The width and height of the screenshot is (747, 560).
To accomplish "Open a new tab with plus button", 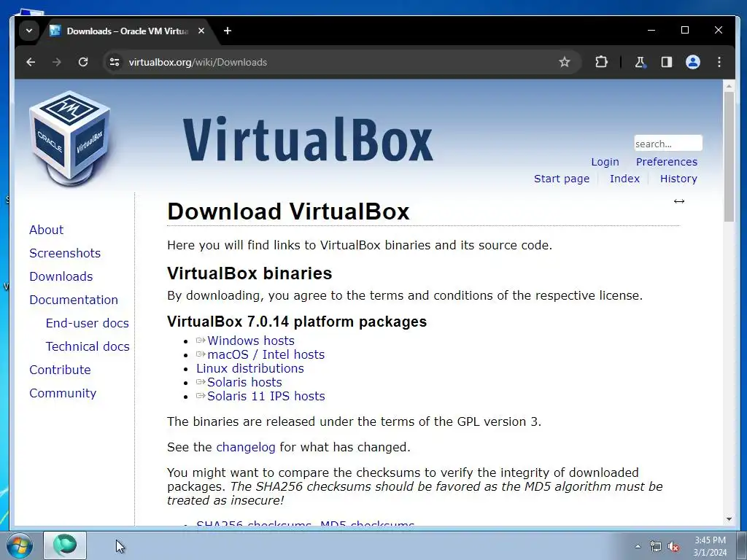I will click(228, 31).
